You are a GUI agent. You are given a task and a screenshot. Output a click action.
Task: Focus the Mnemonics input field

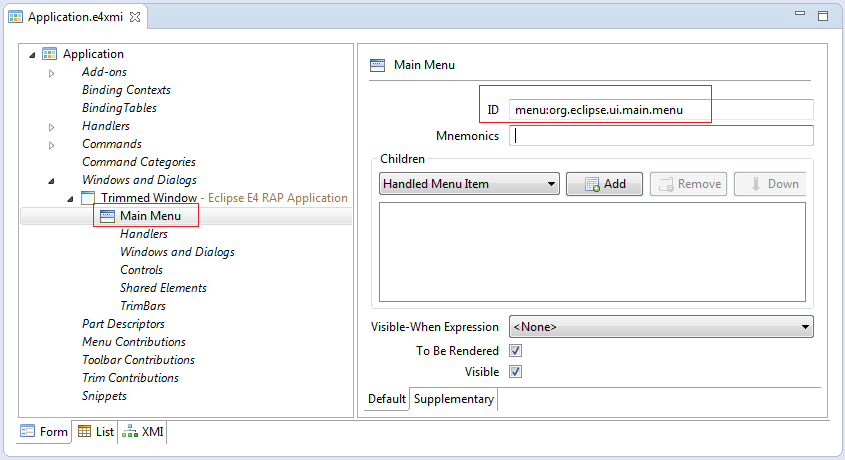point(661,136)
